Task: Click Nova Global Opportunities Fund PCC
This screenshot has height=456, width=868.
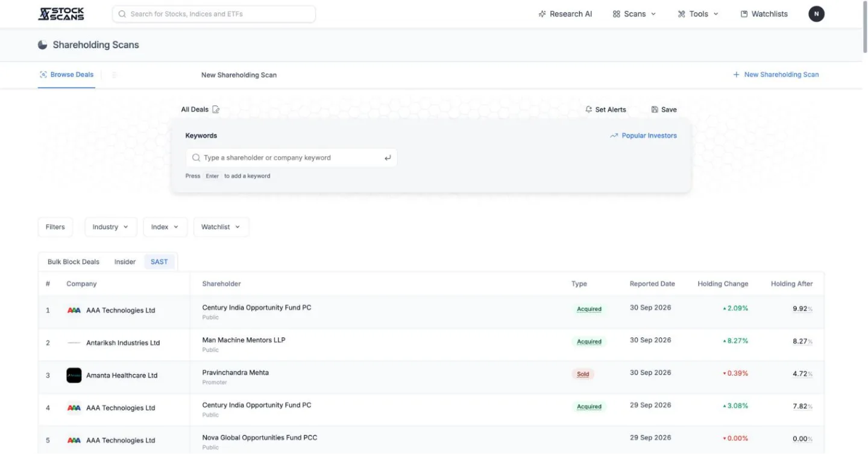Action: [260, 437]
